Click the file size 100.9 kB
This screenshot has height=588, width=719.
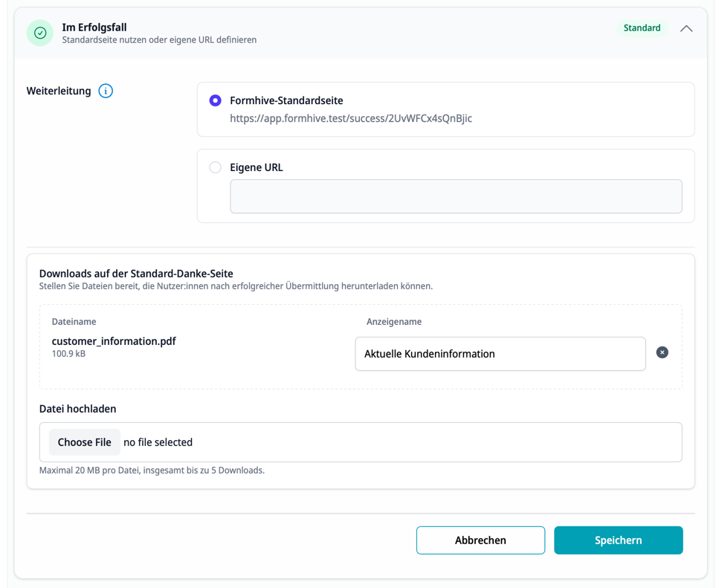68,354
